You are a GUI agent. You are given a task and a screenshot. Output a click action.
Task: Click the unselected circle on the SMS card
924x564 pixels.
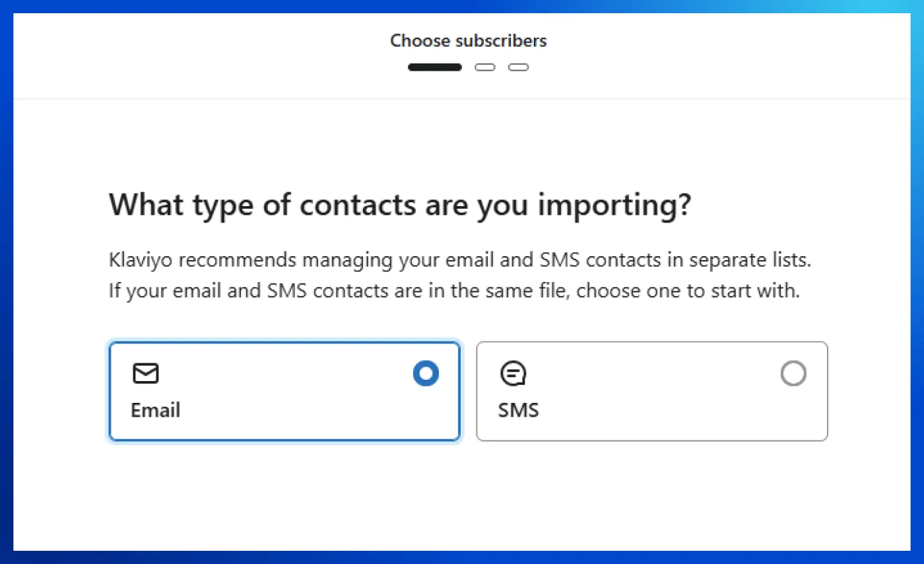(x=793, y=373)
